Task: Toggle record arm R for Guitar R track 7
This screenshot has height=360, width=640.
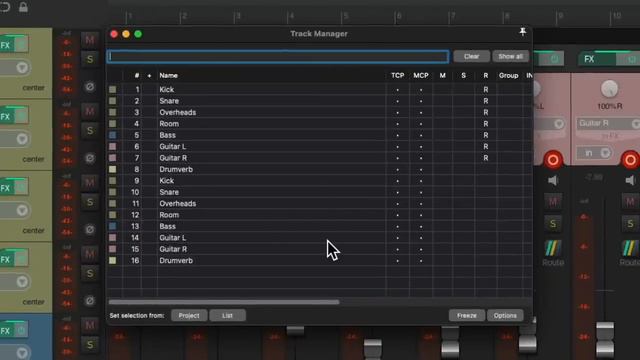Action: click(x=486, y=158)
